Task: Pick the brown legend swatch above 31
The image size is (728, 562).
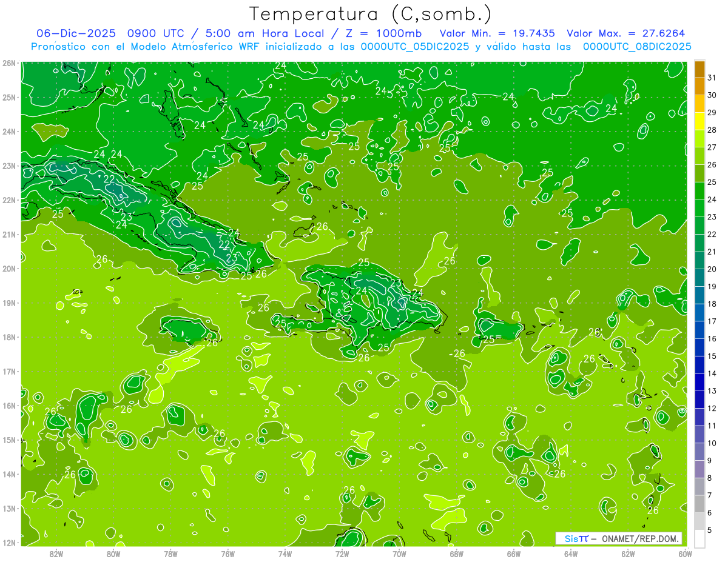Action: coord(699,69)
